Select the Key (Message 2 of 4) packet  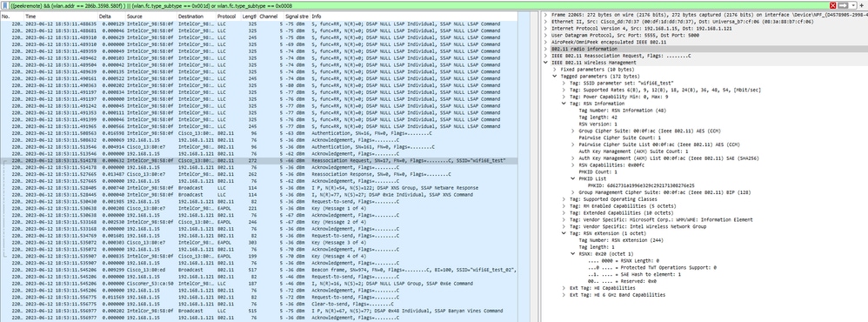pos(259,222)
